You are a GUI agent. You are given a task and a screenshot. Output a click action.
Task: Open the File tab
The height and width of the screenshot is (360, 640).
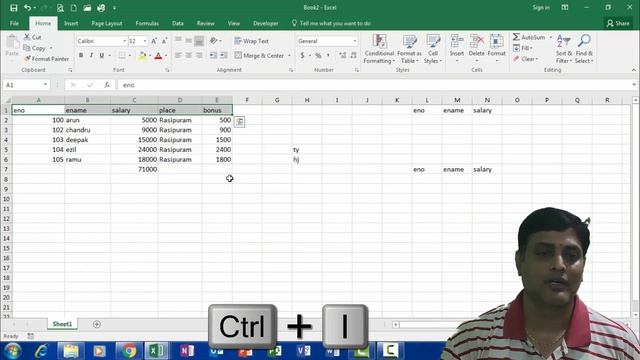pyautogui.click(x=14, y=23)
